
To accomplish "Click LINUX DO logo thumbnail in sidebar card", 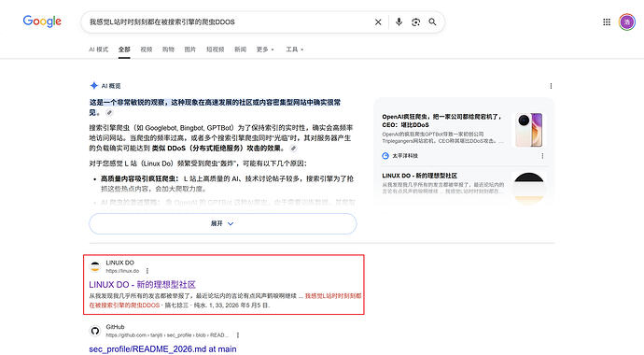I will (529, 187).
